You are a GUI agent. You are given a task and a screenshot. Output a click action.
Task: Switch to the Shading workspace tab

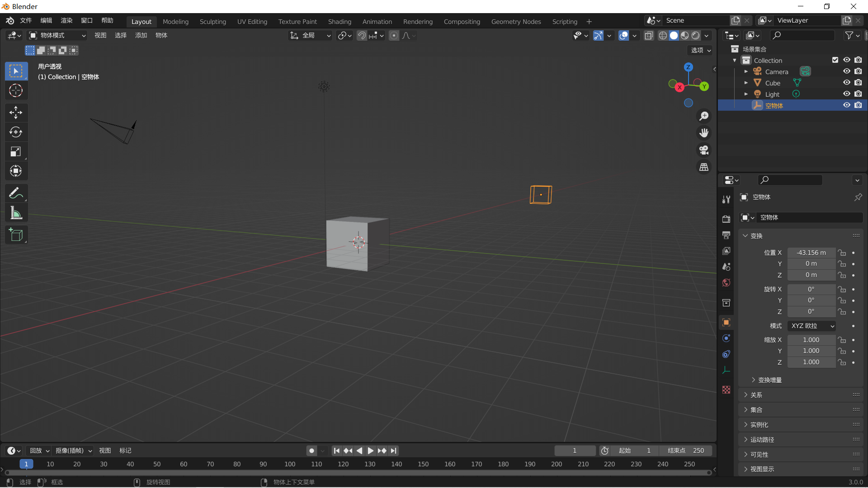coord(340,21)
